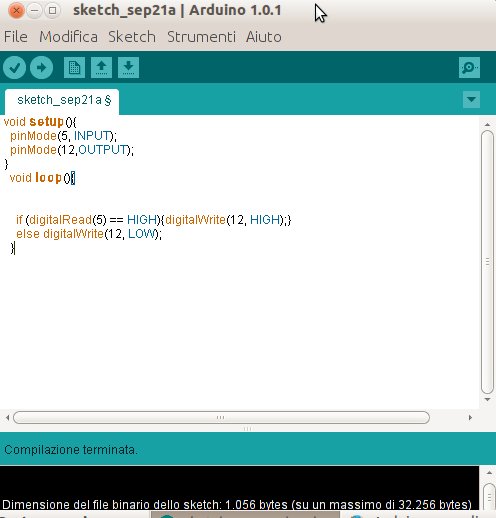The height and width of the screenshot is (518, 496).
Task: Click the 'Compilazione terminata.' status message
Action: tap(71, 450)
